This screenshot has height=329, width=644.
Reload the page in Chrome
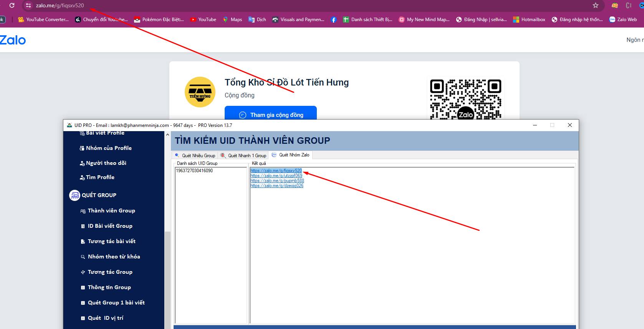pos(12,5)
